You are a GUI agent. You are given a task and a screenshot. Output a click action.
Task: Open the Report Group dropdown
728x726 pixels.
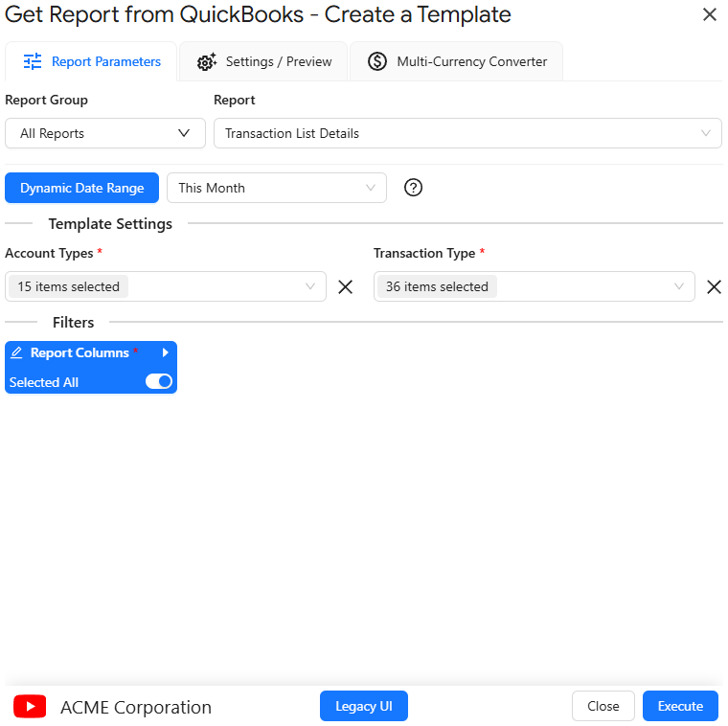[x=105, y=133]
